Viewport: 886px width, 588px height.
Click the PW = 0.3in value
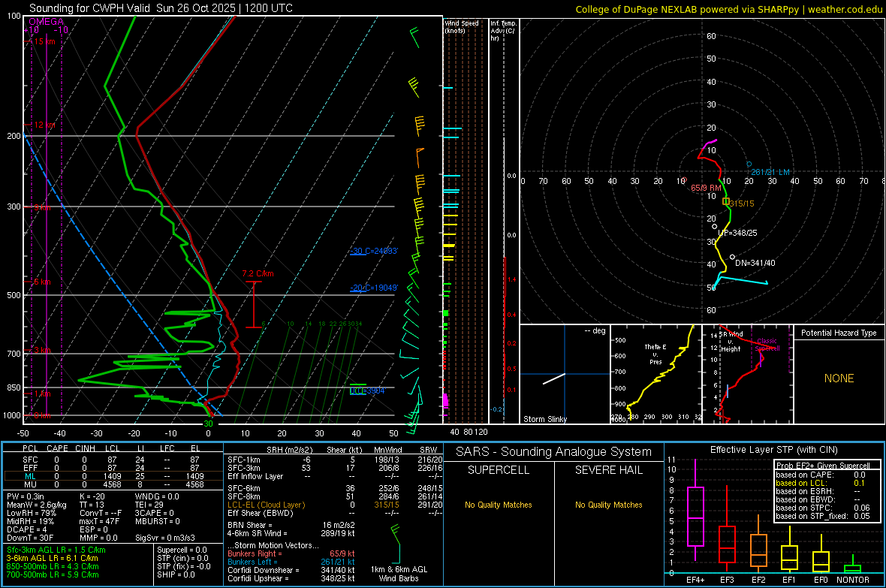pos(26,496)
